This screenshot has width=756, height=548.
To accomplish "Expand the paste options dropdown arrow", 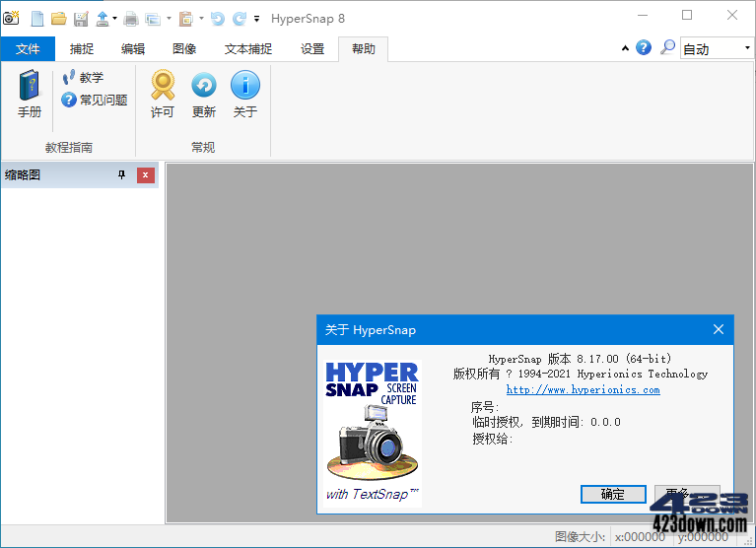I will [201, 19].
